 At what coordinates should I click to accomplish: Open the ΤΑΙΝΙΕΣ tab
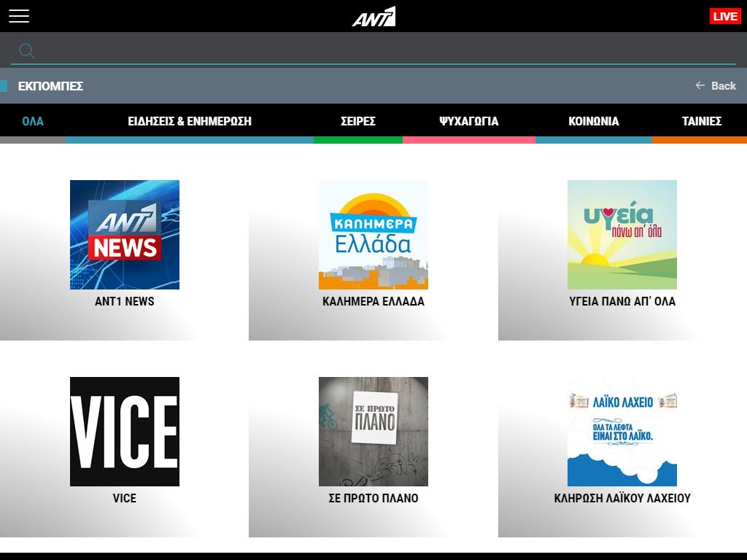[702, 121]
